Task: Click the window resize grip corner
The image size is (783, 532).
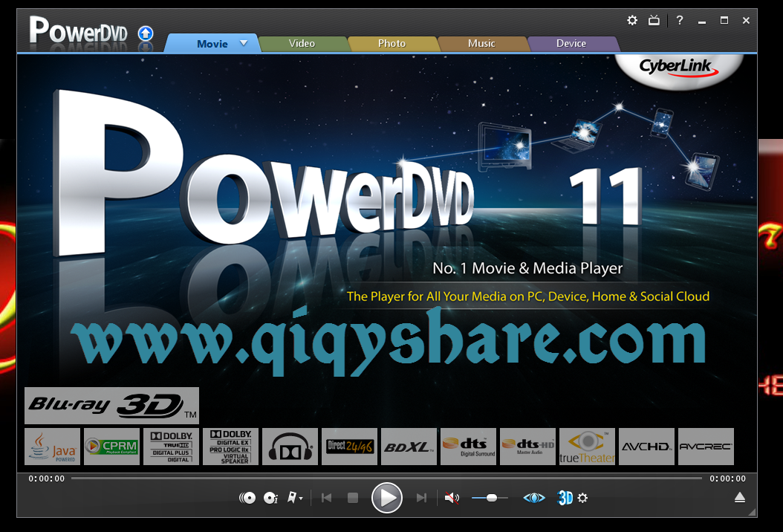Action: click(753, 513)
